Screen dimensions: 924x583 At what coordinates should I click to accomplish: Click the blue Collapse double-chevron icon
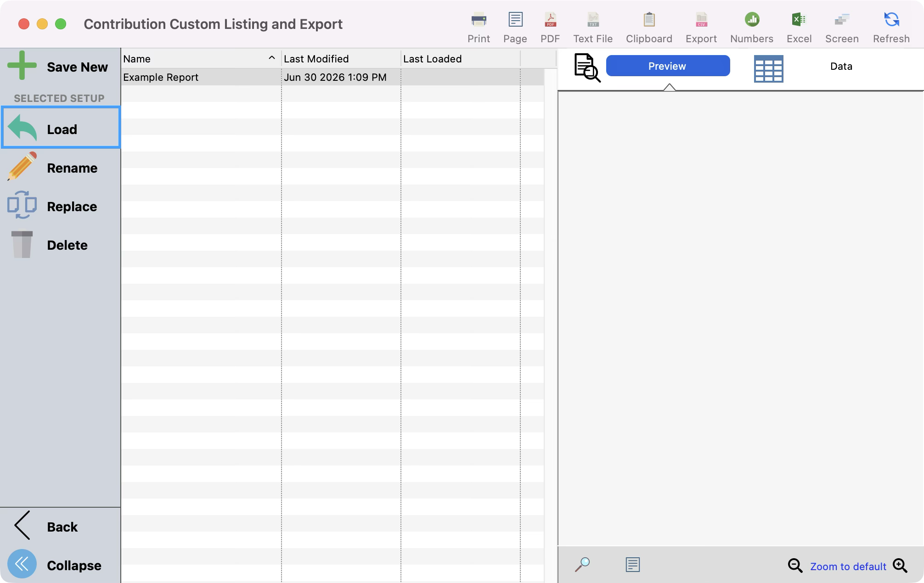click(x=22, y=564)
